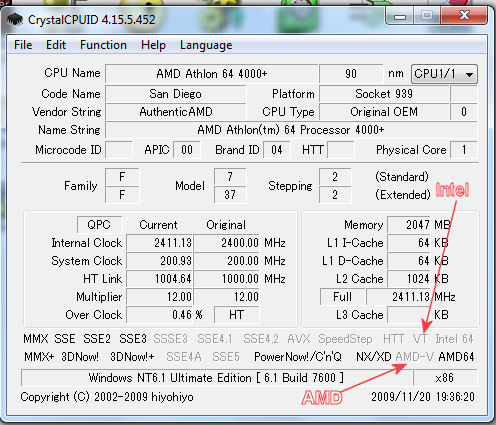This screenshot has width=496, height=425.
Task: Click the CrystalCPUID chip icon in title bar
Action: [15, 20]
